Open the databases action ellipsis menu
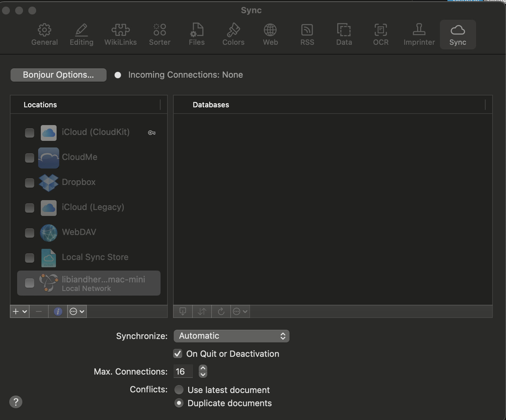Image resolution: width=506 pixels, height=420 pixels. 240,311
